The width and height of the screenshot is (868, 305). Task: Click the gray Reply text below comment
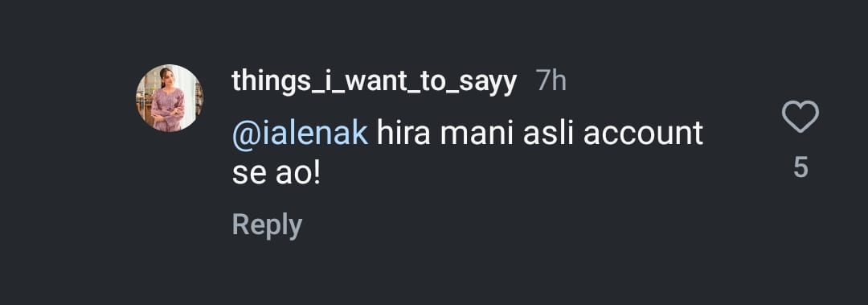[267, 225]
